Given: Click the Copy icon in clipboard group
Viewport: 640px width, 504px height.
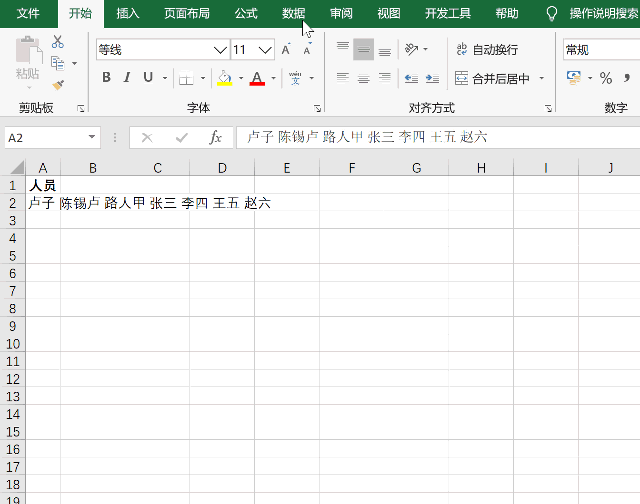Looking at the screenshot, I should coord(58,63).
